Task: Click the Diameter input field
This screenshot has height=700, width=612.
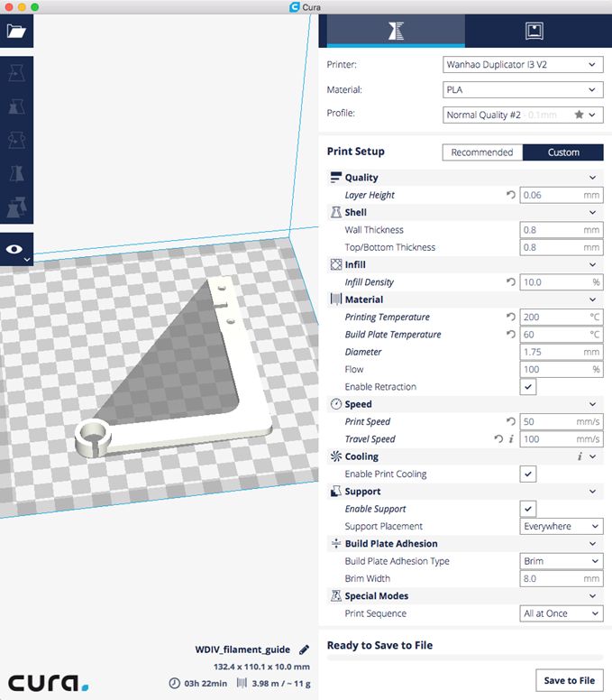Action: (x=562, y=351)
